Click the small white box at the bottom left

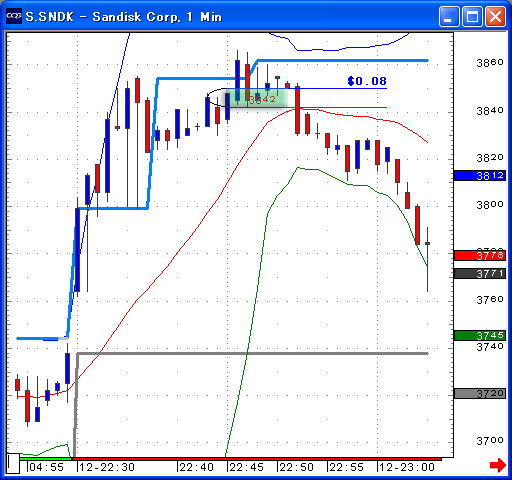(13, 463)
